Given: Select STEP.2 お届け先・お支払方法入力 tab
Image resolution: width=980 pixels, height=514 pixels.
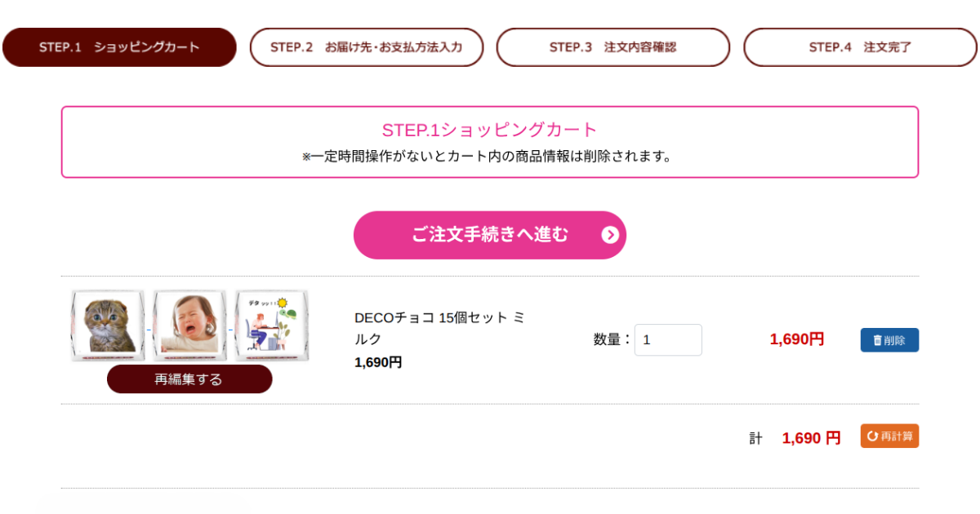Looking at the screenshot, I should click(x=367, y=47).
